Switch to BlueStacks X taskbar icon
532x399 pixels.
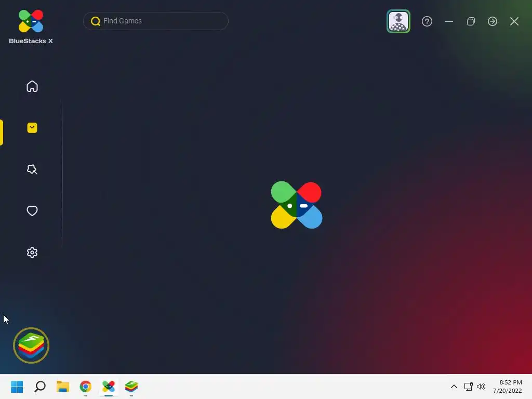click(x=109, y=387)
